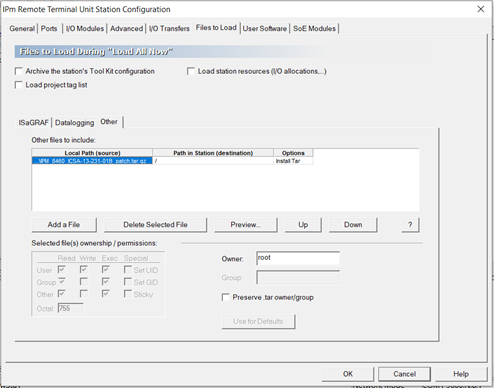Select the Files to Load tab

[x=216, y=28]
